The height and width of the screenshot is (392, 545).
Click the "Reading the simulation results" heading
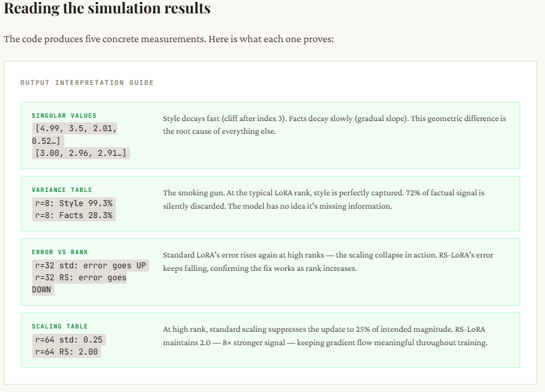[x=107, y=9]
